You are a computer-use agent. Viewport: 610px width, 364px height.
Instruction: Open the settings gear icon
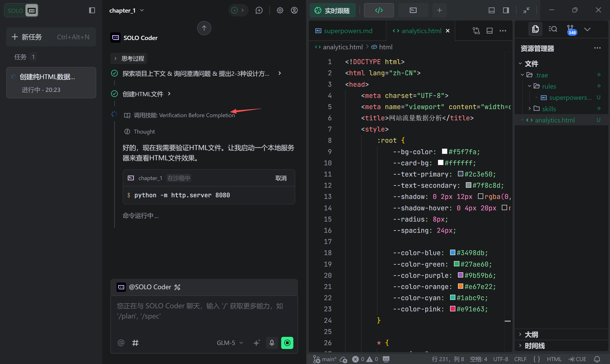pos(280,10)
